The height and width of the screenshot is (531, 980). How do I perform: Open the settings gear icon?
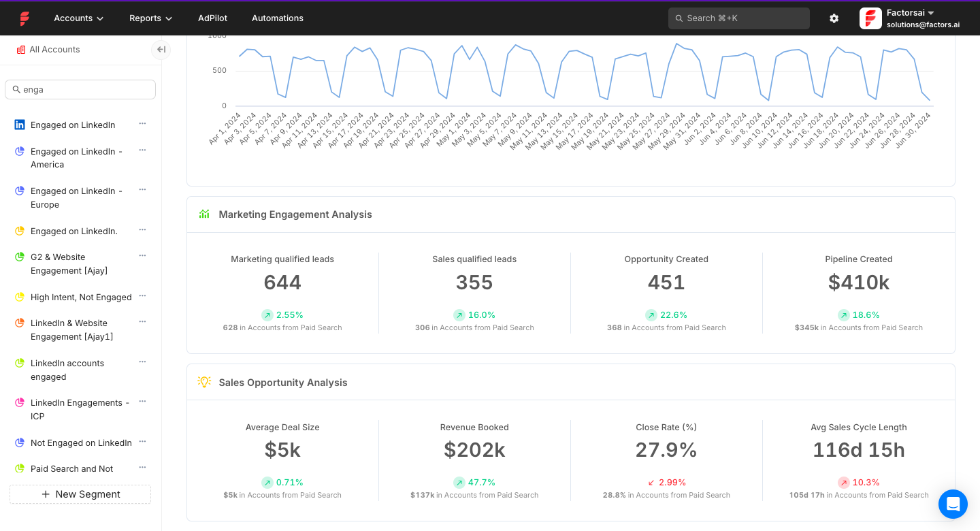tap(834, 18)
